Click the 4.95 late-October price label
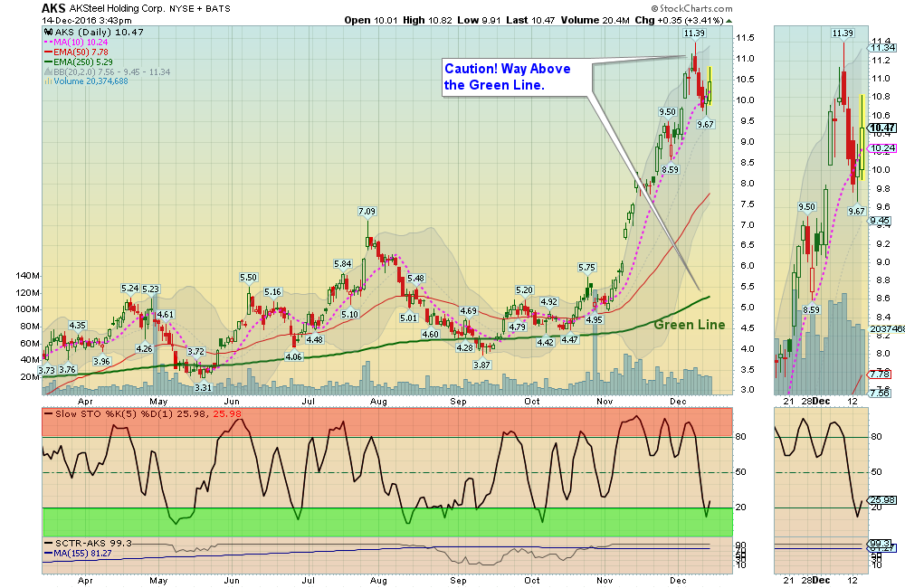The width and height of the screenshot is (905, 588). click(594, 319)
